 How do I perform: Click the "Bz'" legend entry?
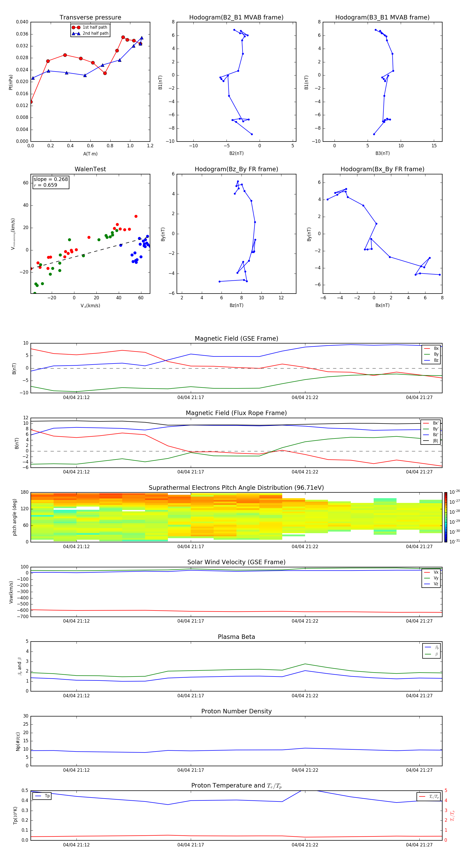click(431, 435)
